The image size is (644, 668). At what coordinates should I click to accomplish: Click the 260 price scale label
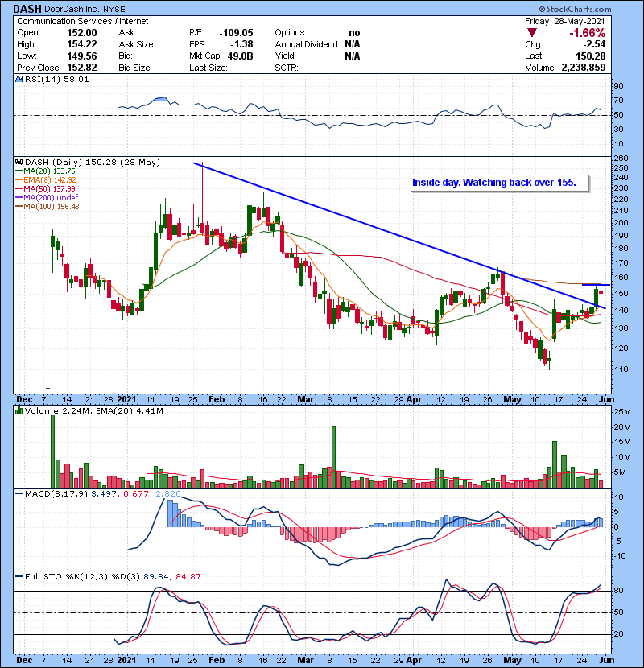pyautogui.click(x=621, y=159)
